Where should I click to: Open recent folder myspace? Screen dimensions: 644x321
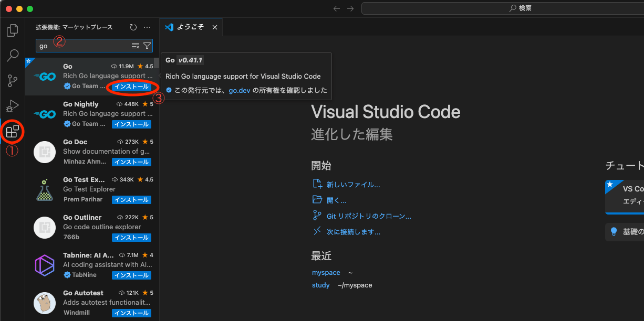click(326, 273)
